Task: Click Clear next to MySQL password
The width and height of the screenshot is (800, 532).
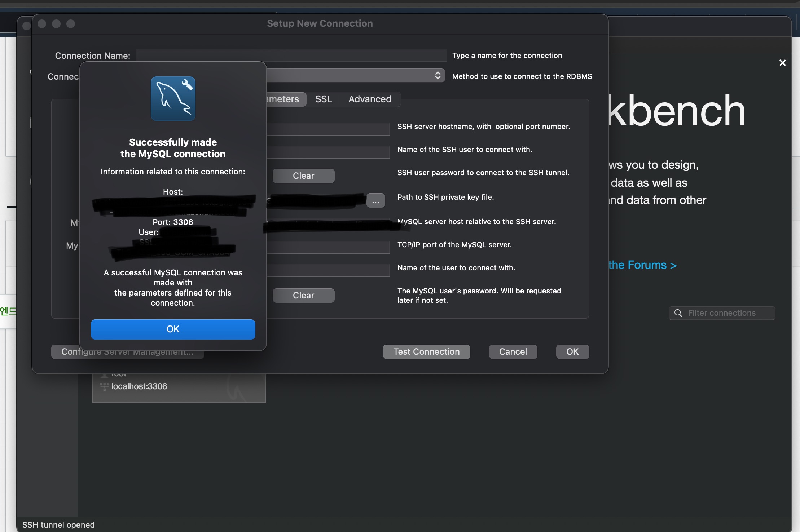Action: [303, 296]
